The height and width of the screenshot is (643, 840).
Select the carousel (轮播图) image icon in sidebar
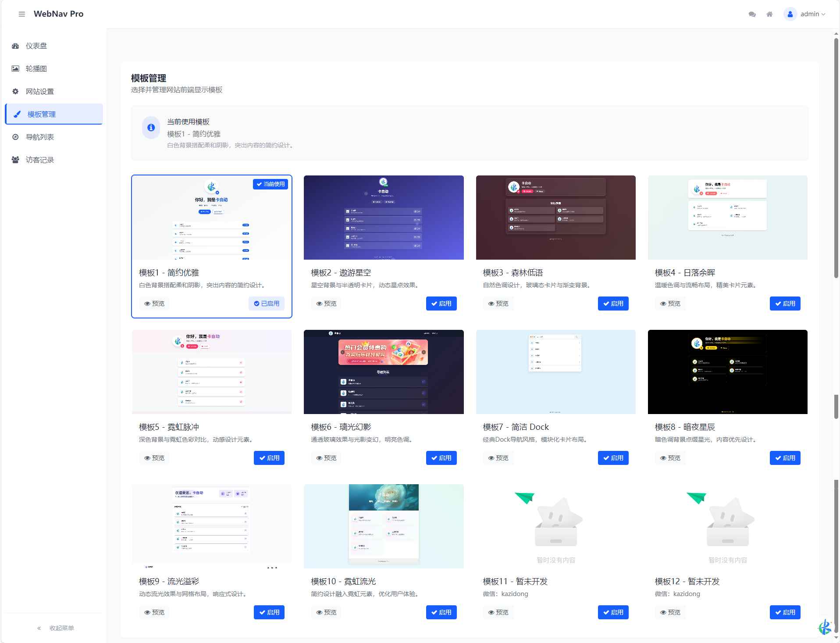click(16, 68)
